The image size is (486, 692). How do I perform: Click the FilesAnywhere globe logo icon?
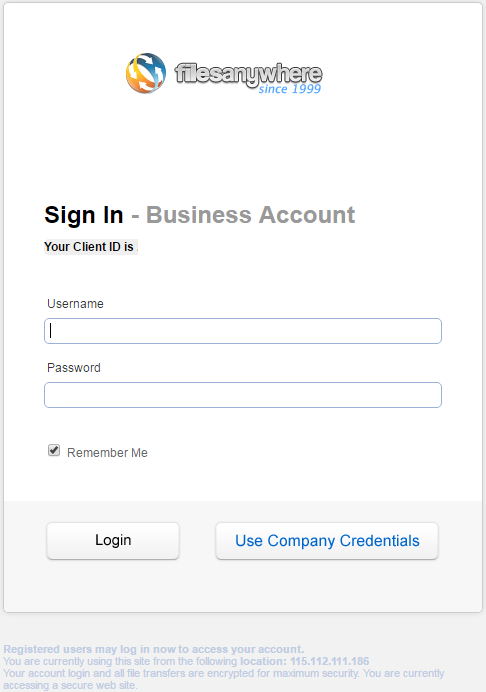146,73
